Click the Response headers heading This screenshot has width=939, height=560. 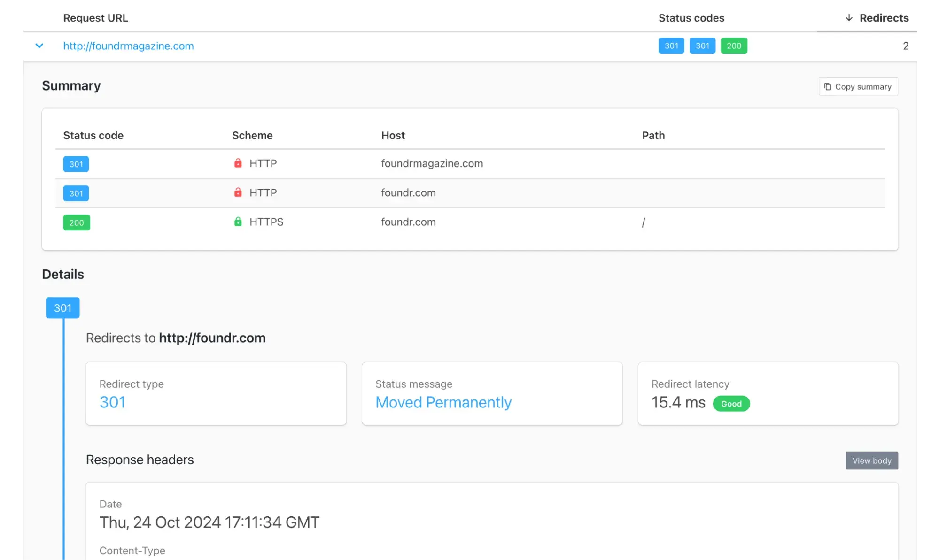point(140,460)
